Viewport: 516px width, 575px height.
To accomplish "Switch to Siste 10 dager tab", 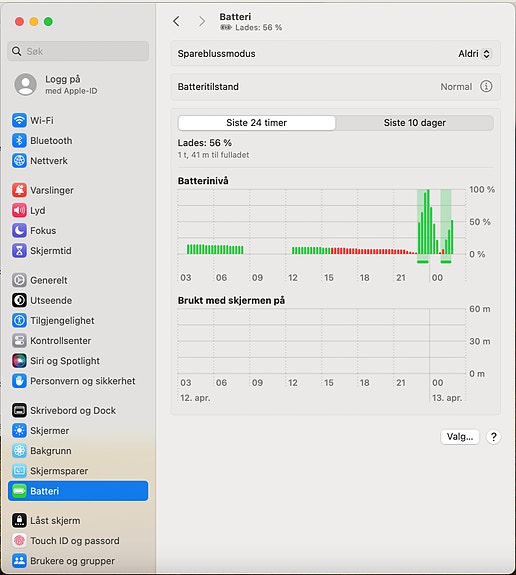I will (x=414, y=123).
